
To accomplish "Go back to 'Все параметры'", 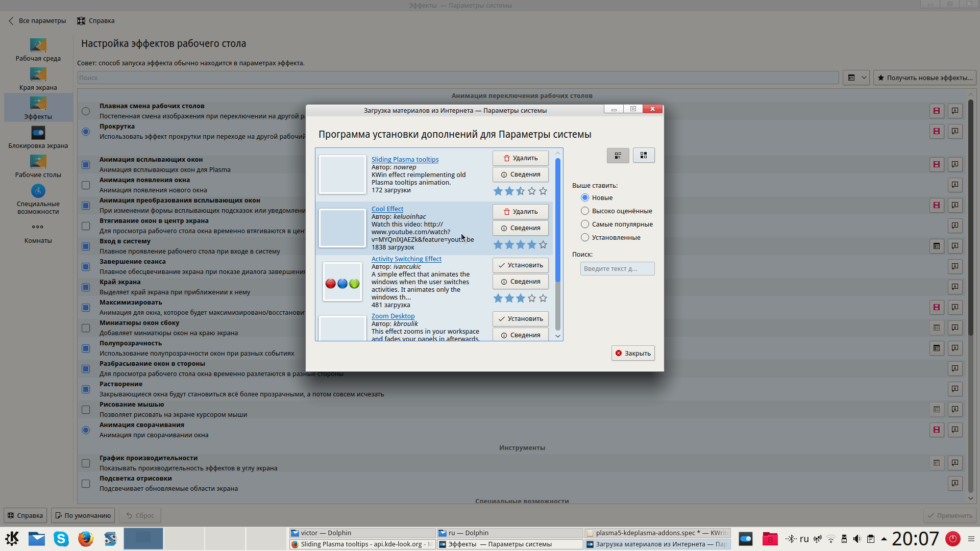I will (x=37, y=21).
